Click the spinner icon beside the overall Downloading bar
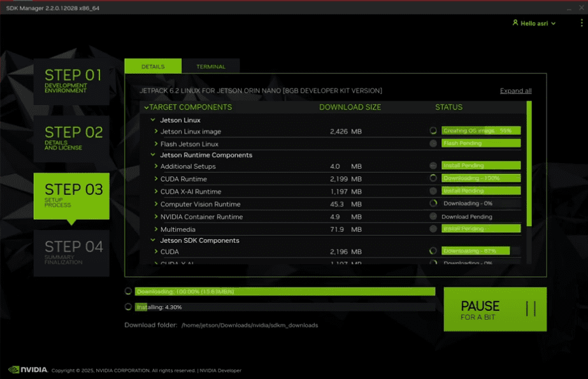The width and height of the screenshot is (588, 379). (127, 291)
